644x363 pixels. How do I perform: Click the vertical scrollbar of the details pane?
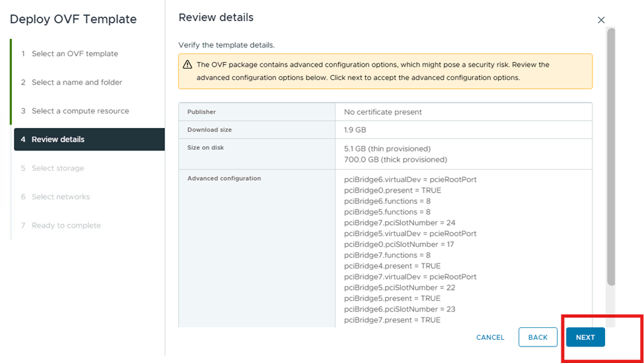611,158
